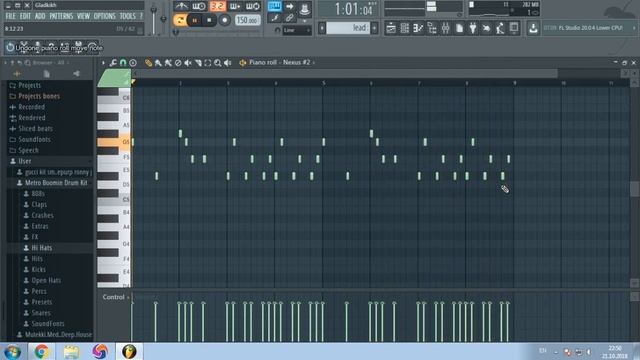Viewport: 640px width, 360px height.
Task: Toggle the link/multilink chain button
Action: click(x=289, y=18)
